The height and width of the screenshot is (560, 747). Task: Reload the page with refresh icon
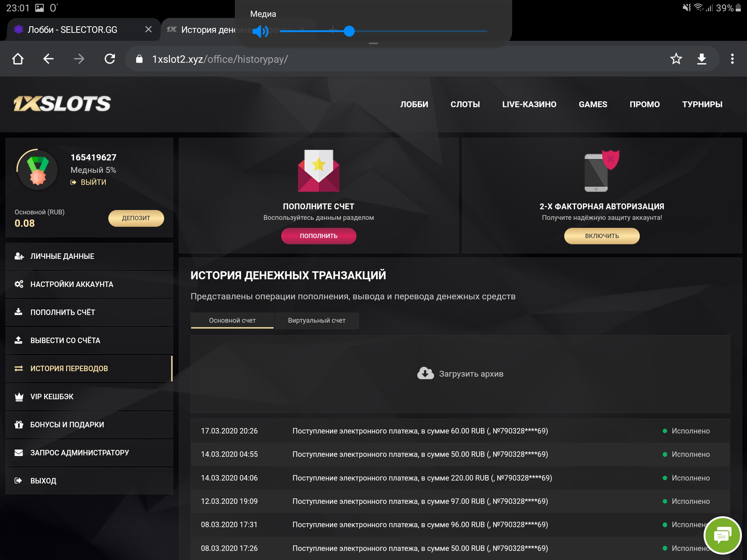tap(110, 59)
